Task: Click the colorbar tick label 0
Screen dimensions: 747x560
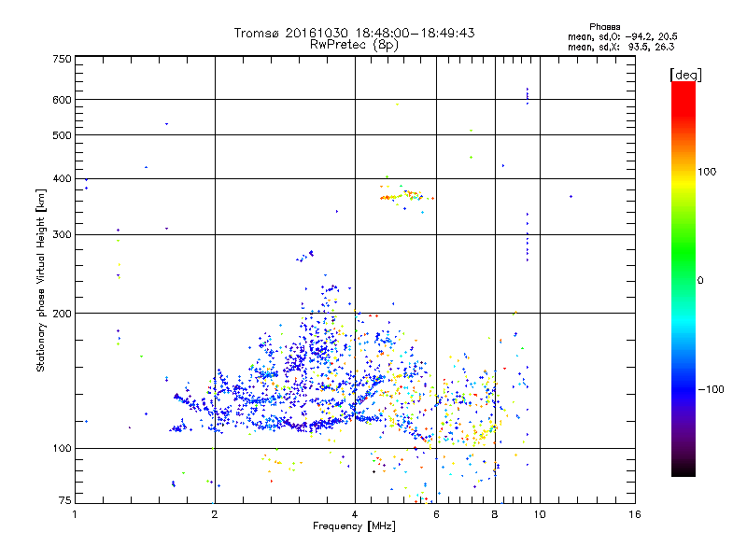Action: (700, 281)
